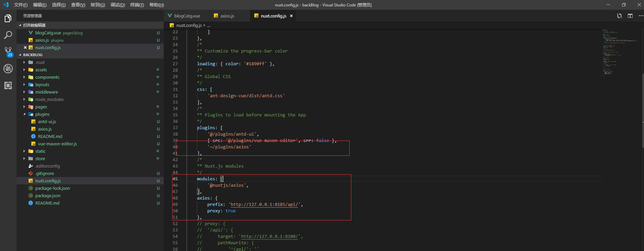Click the 资源管理器 panel title
Image resolution: width=644 pixels, height=251 pixels.
click(32, 16)
